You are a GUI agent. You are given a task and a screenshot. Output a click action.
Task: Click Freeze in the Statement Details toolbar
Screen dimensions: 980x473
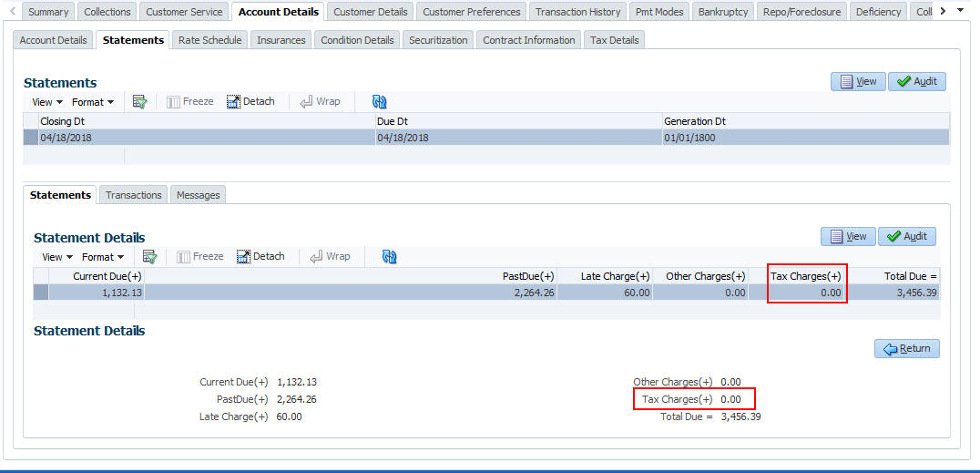(x=200, y=256)
